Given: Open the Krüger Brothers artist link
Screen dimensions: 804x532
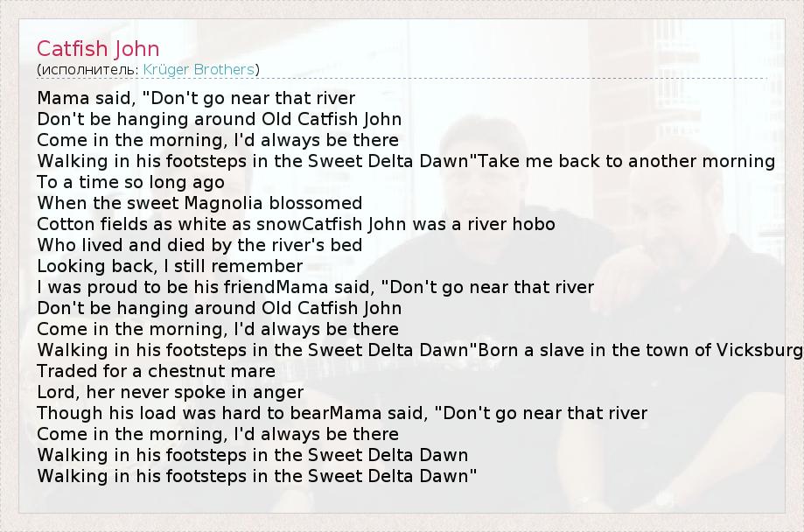Looking at the screenshot, I should coord(199,69).
